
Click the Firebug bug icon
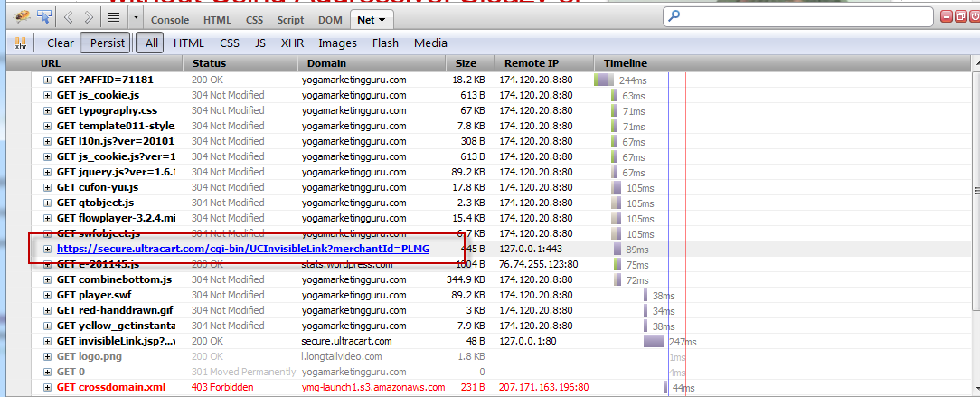click(x=22, y=17)
